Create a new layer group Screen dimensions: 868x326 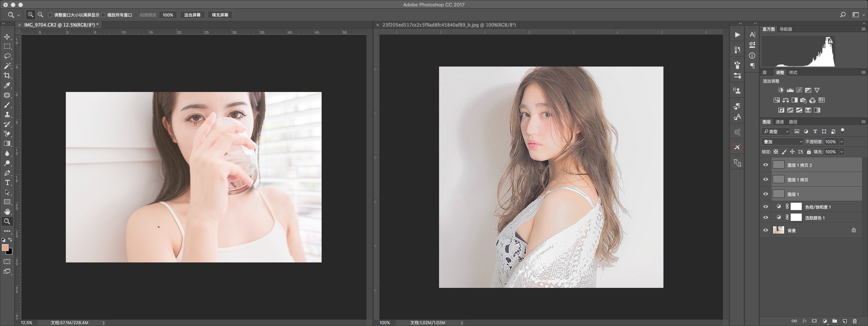835,321
